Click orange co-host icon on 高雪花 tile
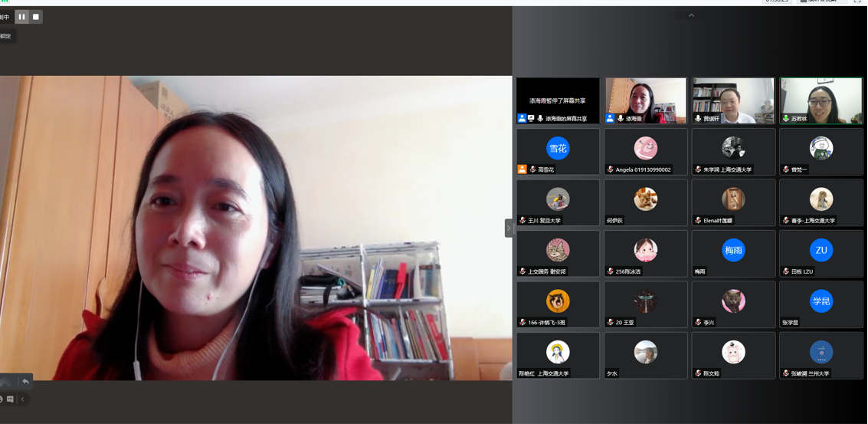Screen dimensions: 868x424 [x=522, y=169]
